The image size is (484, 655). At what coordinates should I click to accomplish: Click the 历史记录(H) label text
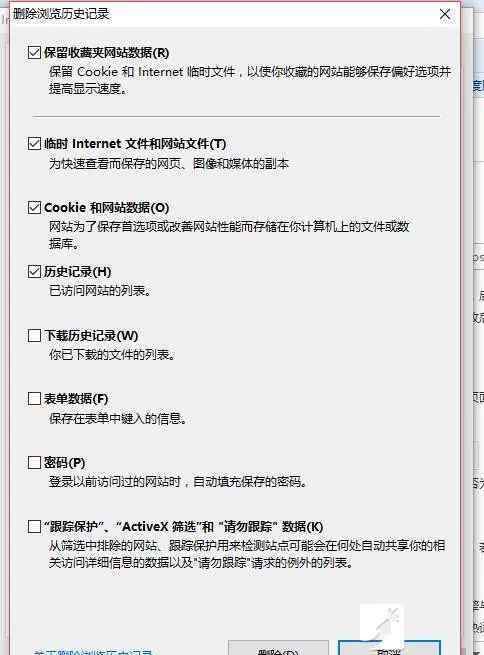(x=78, y=272)
